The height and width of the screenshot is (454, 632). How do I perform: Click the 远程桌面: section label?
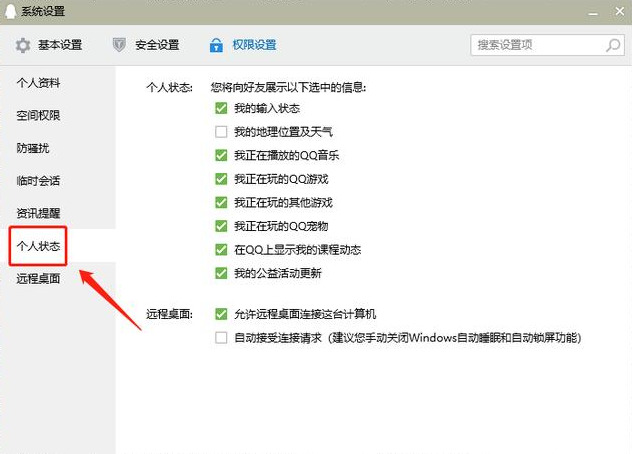click(169, 314)
